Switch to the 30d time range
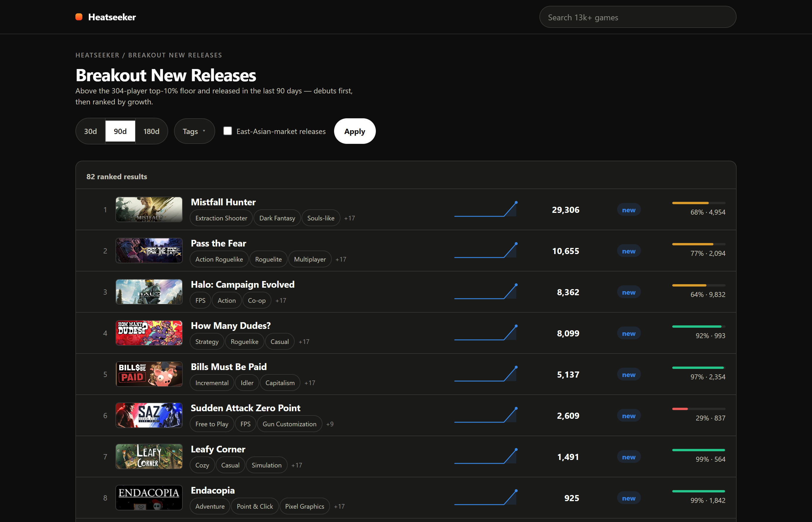The width and height of the screenshot is (812, 522). coord(90,131)
